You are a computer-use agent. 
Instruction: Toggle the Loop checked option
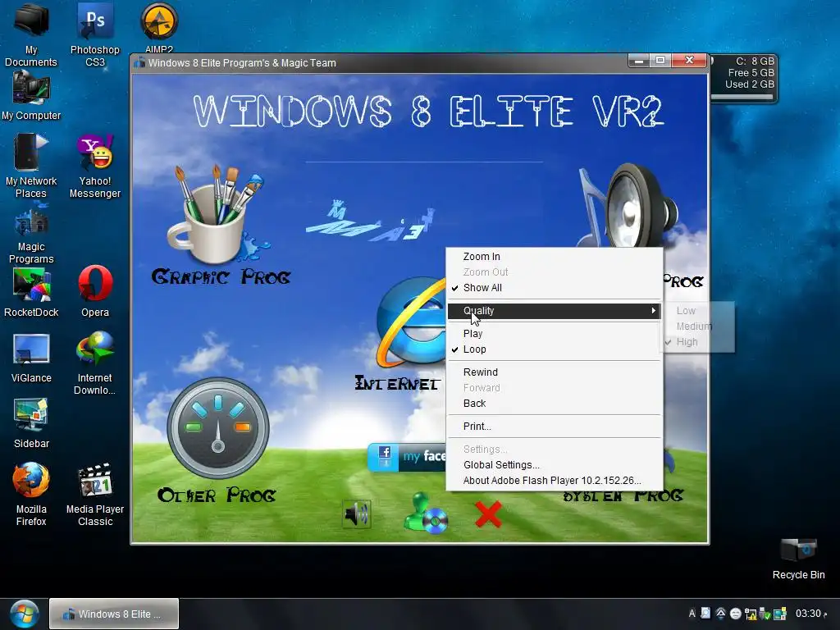[555, 349]
